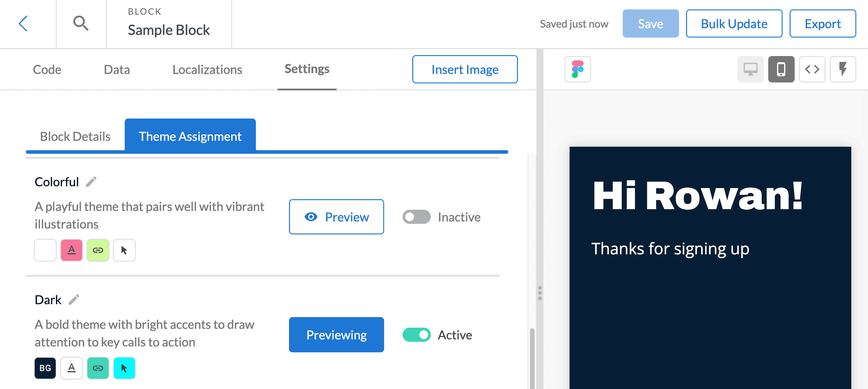Viewport: 868px width, 389px height.
Task: Switch to the Code tab
Action: [47, 69]
